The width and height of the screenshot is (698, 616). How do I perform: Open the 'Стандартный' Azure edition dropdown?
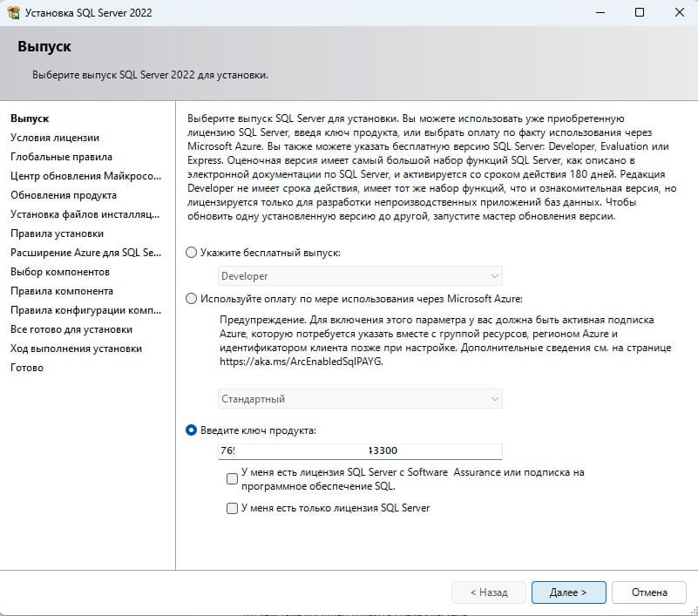click(x=360, y=399)
